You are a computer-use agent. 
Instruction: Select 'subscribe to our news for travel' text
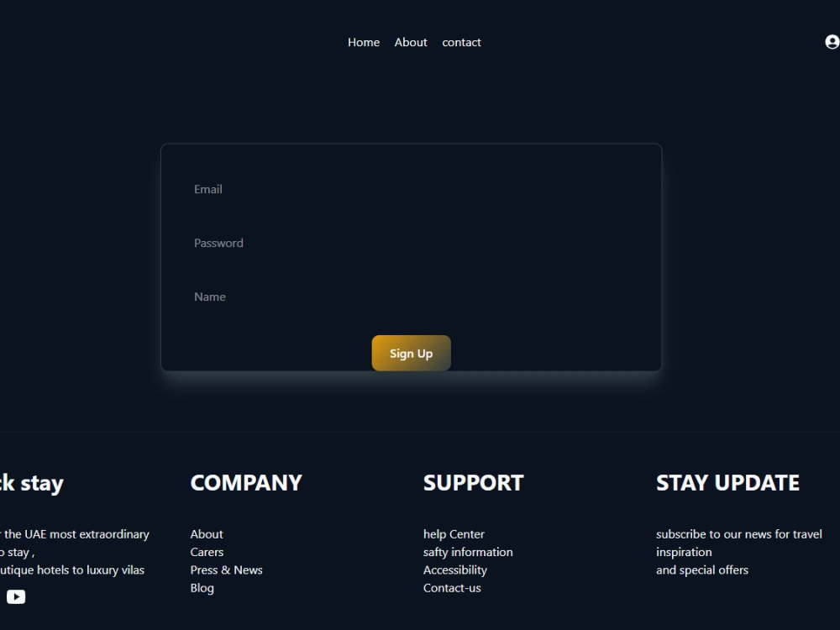(x=738, y=534)
